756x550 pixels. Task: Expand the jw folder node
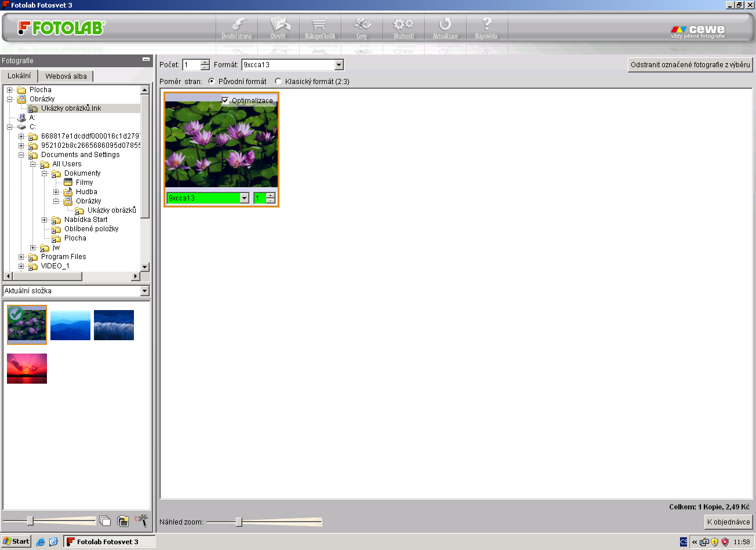32,247
